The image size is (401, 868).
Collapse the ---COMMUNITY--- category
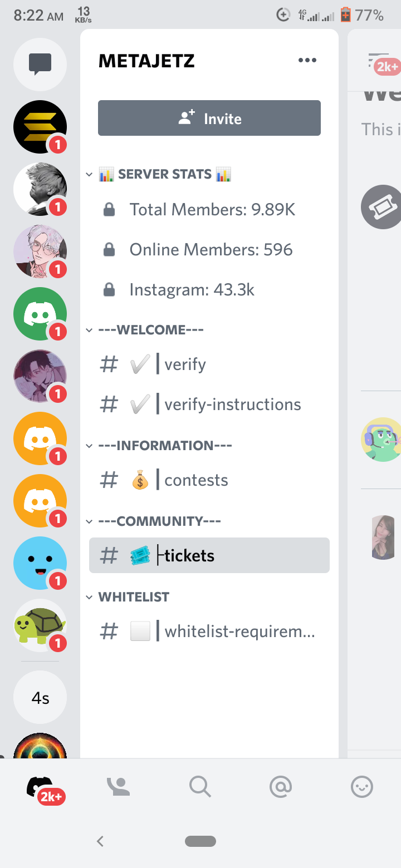pyautogui.click(x=153, y=521)
